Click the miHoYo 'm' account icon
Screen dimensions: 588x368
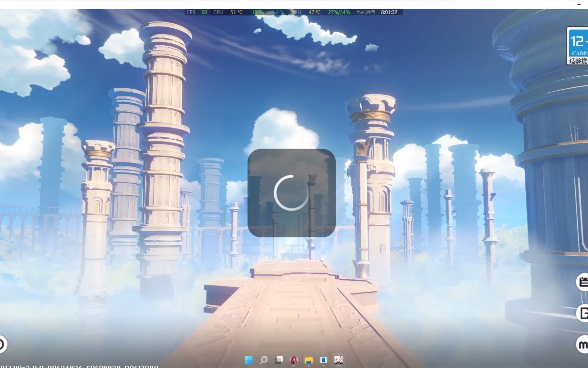pos(582,344)
